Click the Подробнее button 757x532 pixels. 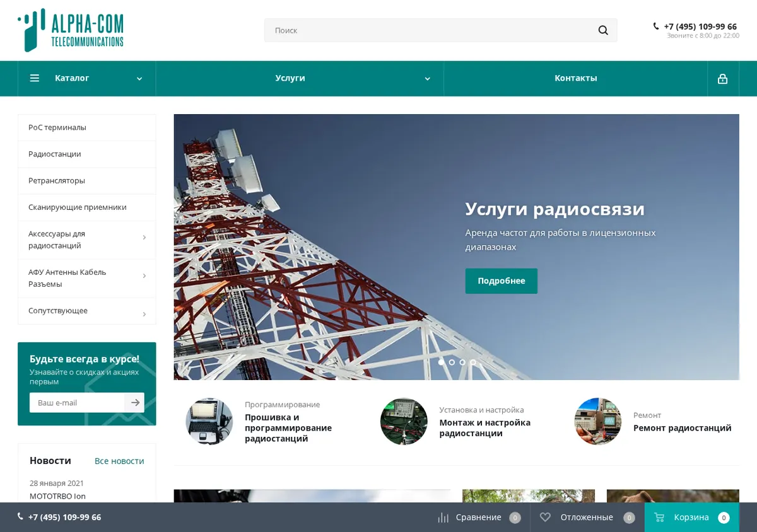[502, 281]
